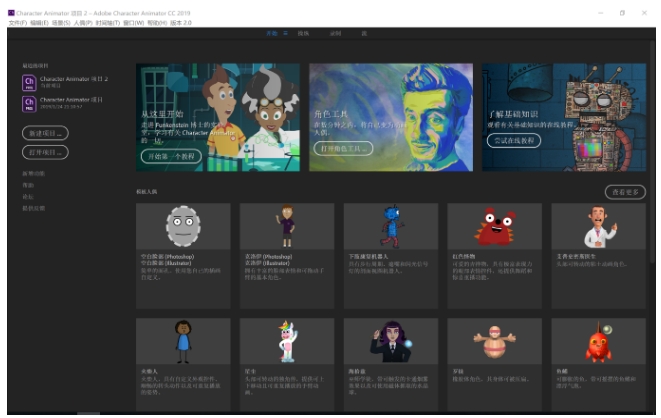Choose the red monster puppet
661x418 pixels.
pyautogui.click(x=494, y=226)
